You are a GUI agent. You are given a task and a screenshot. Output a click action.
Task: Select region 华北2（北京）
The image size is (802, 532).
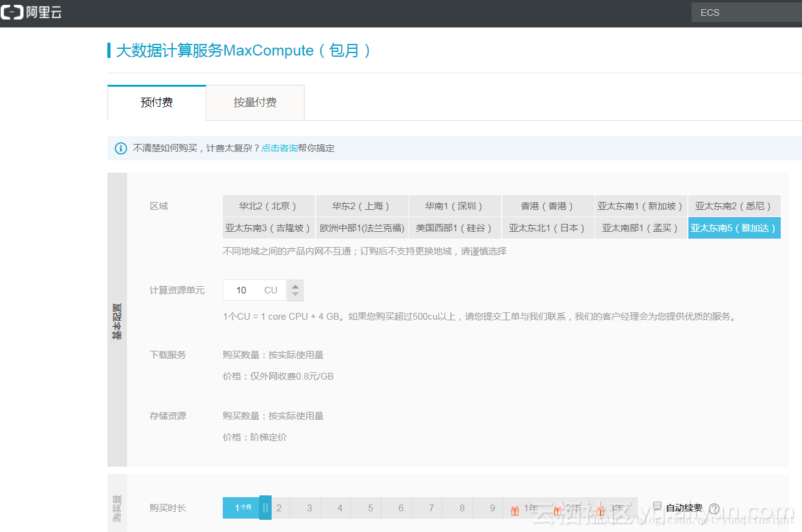point(269,206)
